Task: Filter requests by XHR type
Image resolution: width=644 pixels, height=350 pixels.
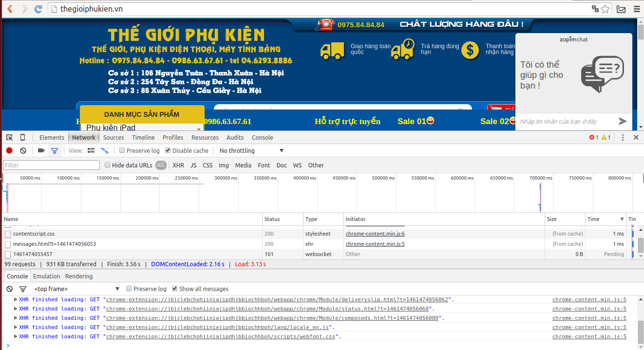Action: click(178, 165)
